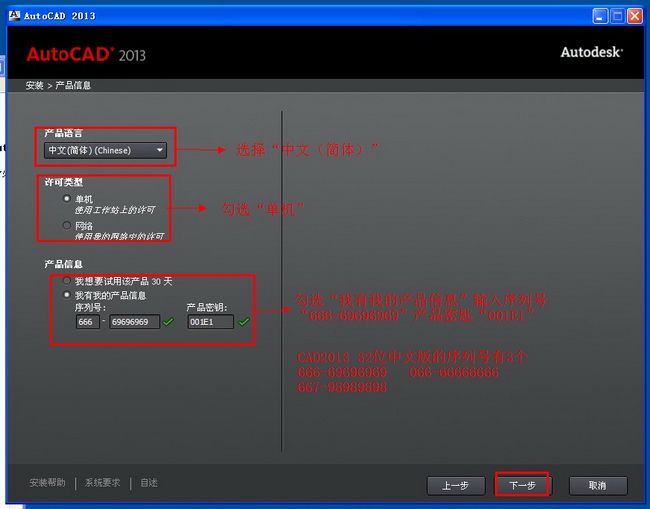Click the serial number prefix field 666
Image resolution: width=650 pixels, height=509 pixels.
tap(87, 322)
